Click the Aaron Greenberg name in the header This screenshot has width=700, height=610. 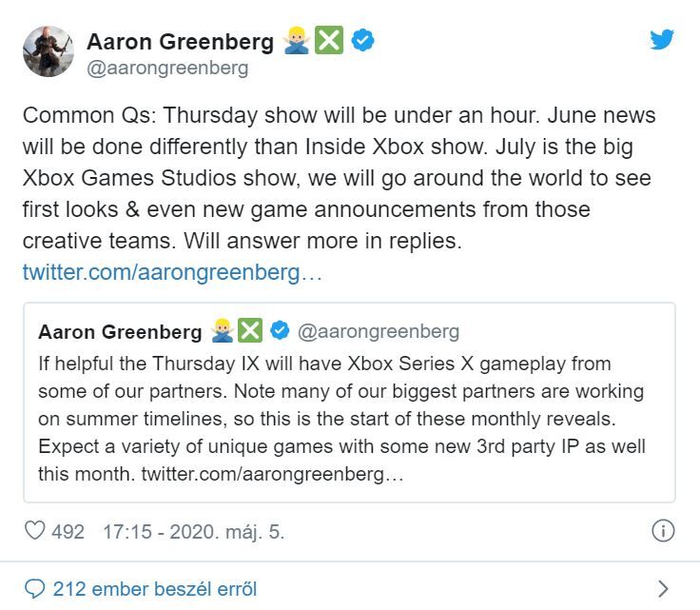click(180, 41)
